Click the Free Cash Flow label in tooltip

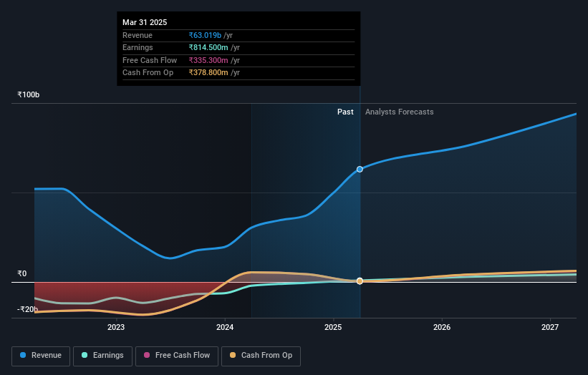150,60
